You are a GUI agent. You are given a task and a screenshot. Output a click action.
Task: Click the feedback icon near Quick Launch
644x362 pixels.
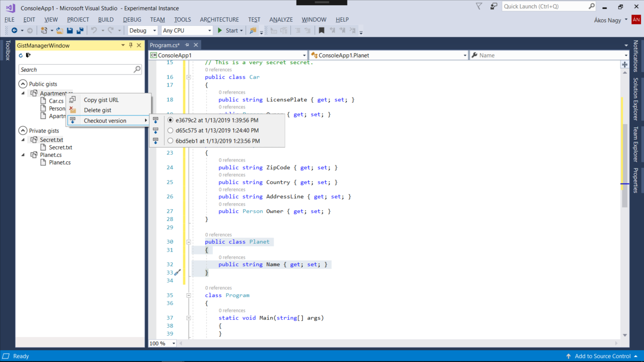click(494, 7)
